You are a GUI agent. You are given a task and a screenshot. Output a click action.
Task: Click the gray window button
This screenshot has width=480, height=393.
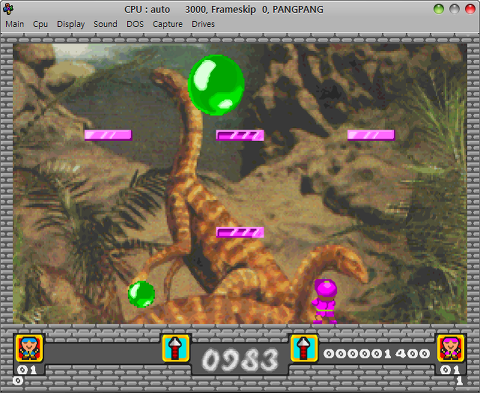454,9
